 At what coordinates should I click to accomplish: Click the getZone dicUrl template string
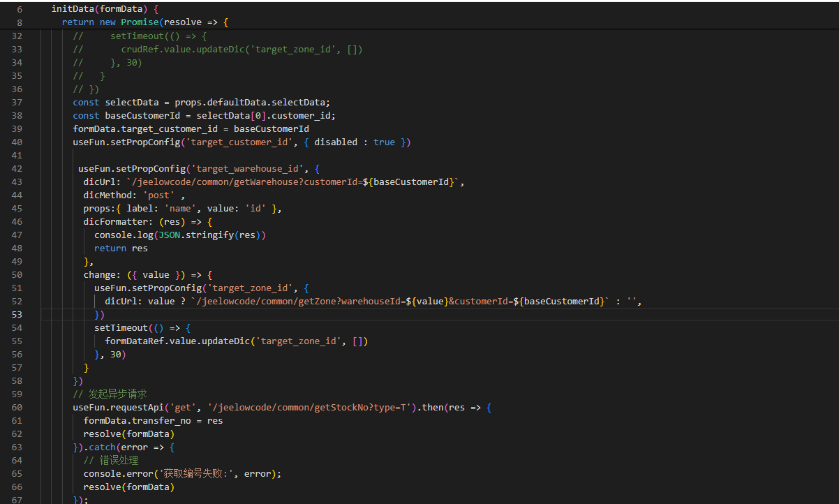(401, 302)
